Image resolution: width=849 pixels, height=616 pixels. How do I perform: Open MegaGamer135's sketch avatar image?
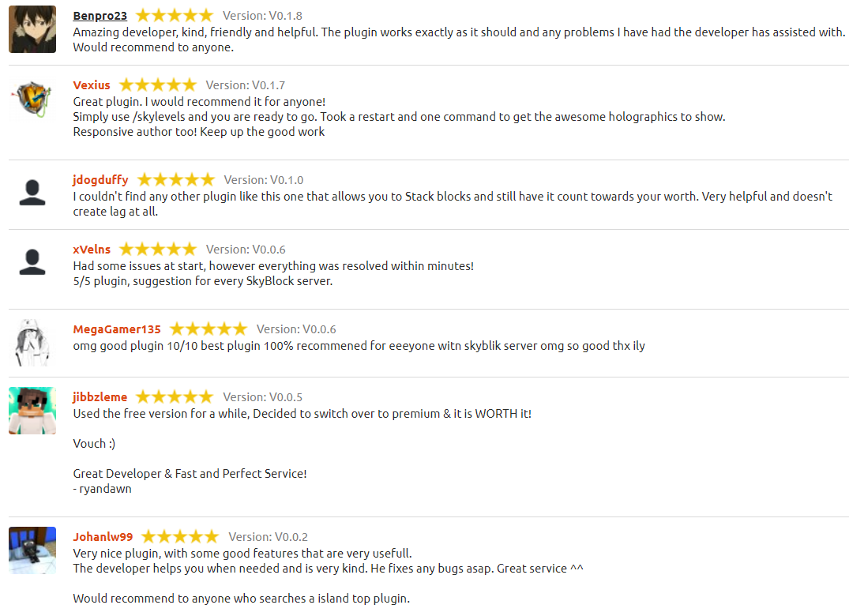pos(32,342)
